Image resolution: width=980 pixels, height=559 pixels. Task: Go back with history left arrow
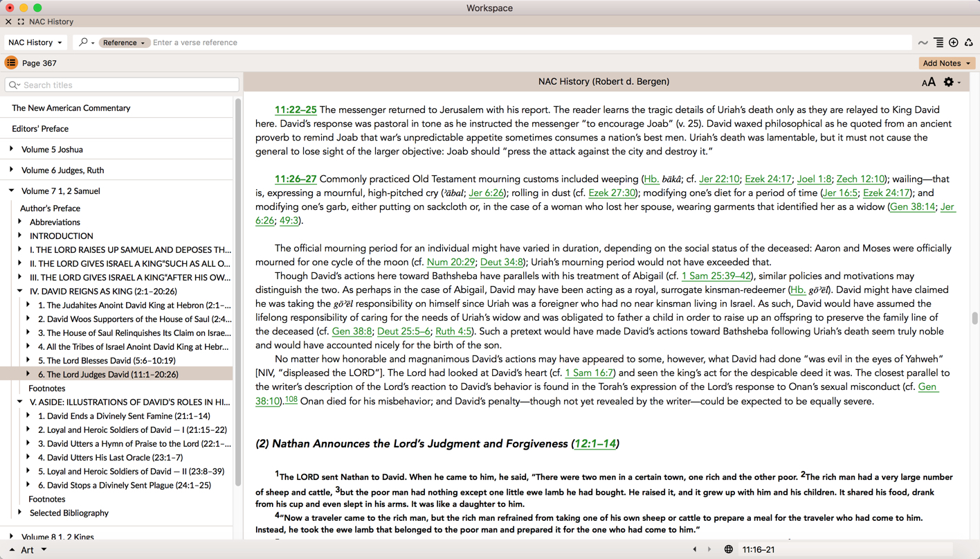(695, 550)
